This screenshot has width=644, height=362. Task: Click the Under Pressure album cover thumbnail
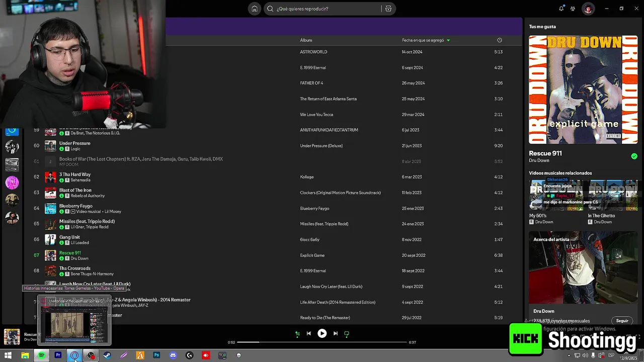point(50,146)
